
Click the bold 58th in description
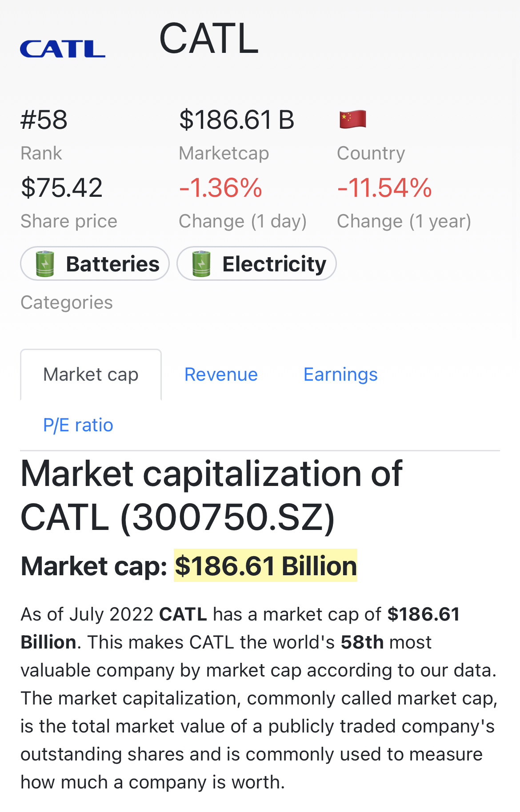click(x=362, y=642)
